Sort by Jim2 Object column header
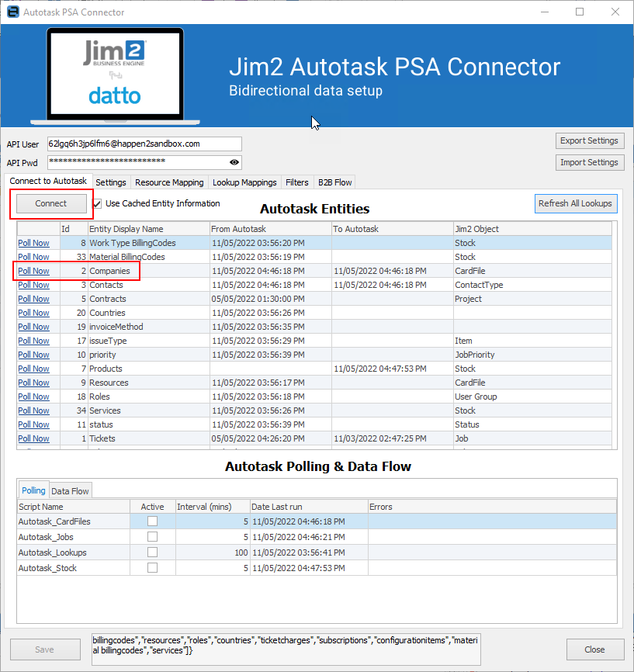 tap(532, 229)
